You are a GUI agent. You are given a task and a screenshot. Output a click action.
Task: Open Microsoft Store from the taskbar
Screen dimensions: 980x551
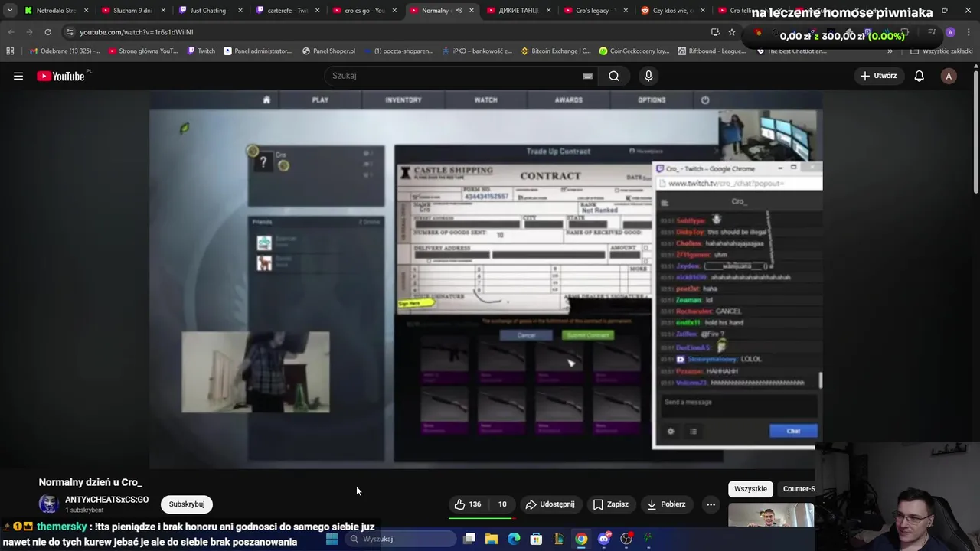tap(536, 539)
